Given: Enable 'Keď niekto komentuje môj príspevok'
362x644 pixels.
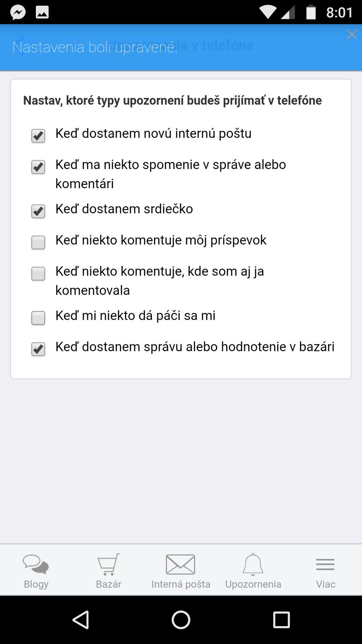Looking at the screenshot, I should (x=38, y=242).
